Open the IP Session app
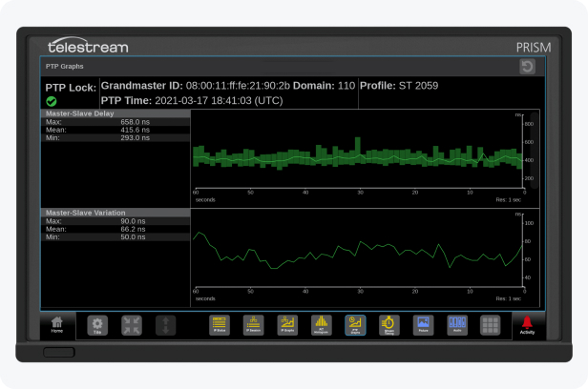The image size is (588, 389). [x=254, y=325]
